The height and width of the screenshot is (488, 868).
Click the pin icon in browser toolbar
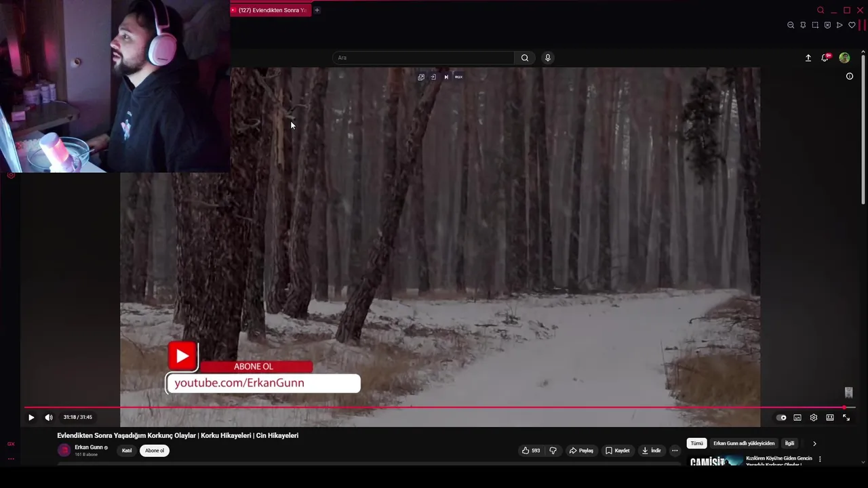(x=803, y=25)
